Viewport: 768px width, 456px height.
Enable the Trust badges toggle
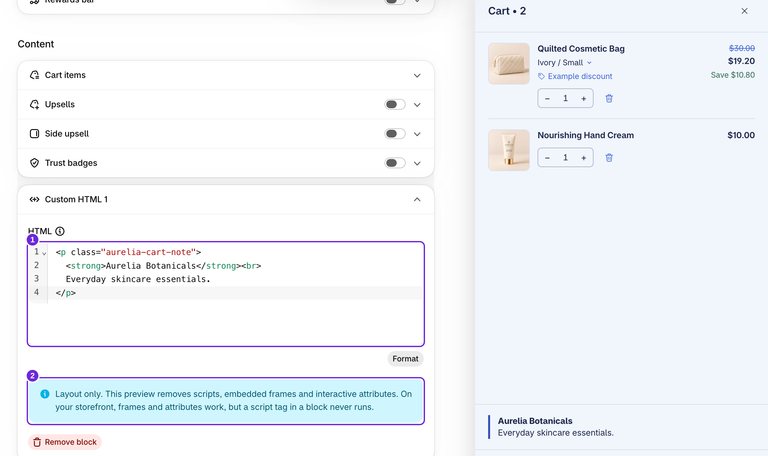[x=395, y=163]
